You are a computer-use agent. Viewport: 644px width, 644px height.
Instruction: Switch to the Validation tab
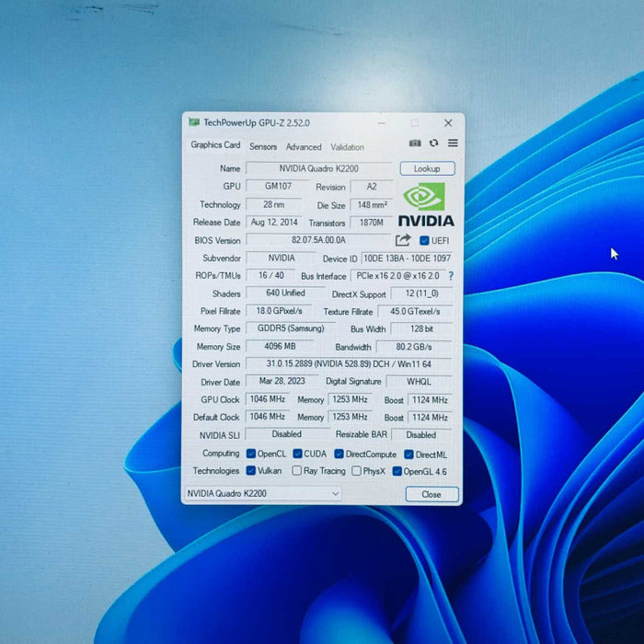click(348, 147)
